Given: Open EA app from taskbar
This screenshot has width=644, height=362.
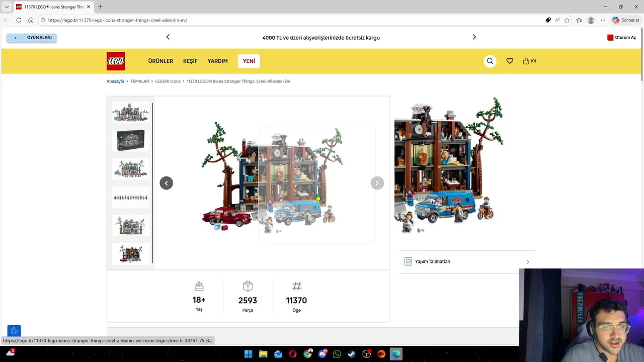Looking at the screenshot, I should 381,354.
